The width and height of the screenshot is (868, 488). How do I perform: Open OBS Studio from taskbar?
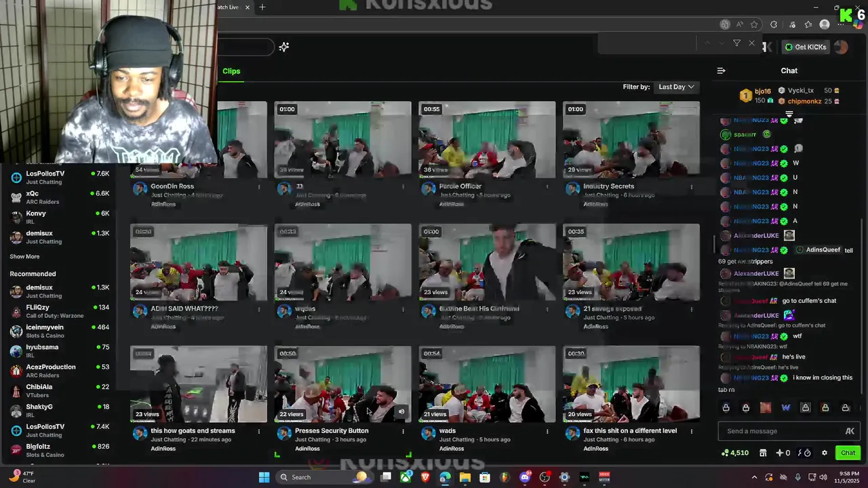pos(545,477)
